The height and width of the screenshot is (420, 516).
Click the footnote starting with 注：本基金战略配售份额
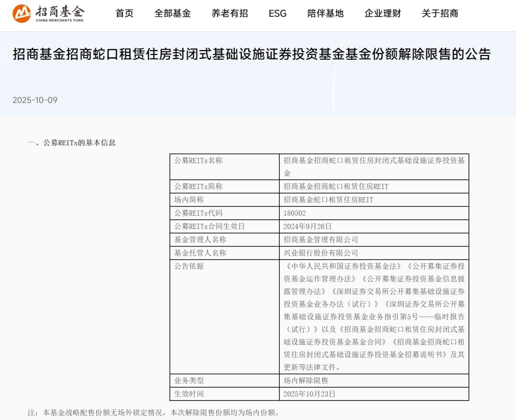click(153, 413)
